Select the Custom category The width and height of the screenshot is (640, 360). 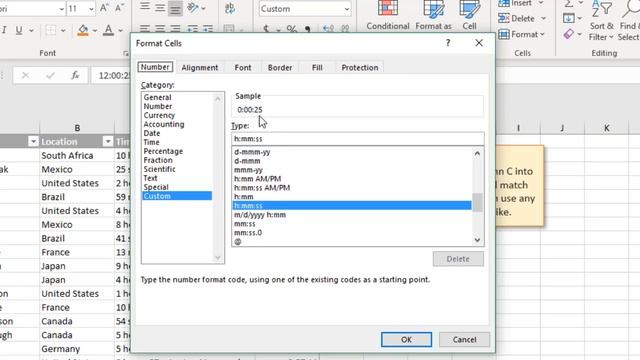click(x=177, y=196)
